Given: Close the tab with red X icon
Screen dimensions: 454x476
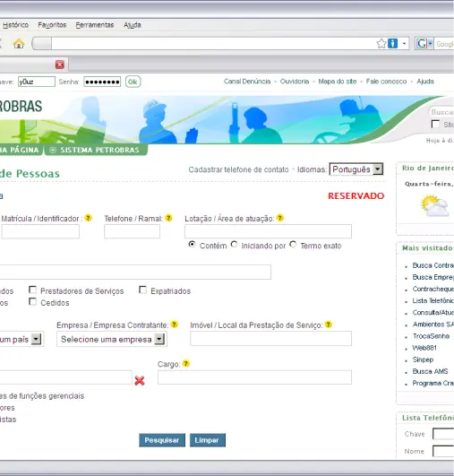Looking at the screenshot, I should 60,65.
